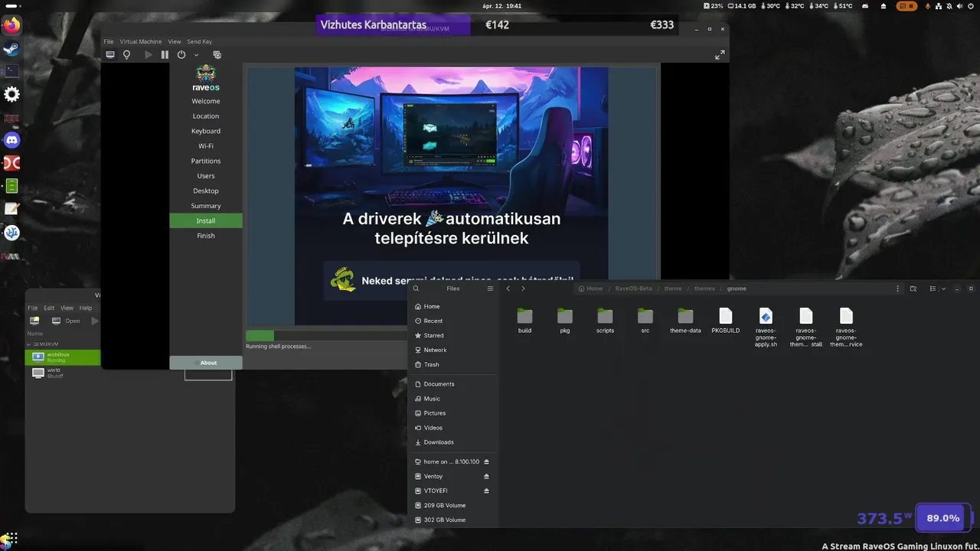Open the theme-data folder
The width and height of the screenshot is (980, 551).
pos(685,321)
